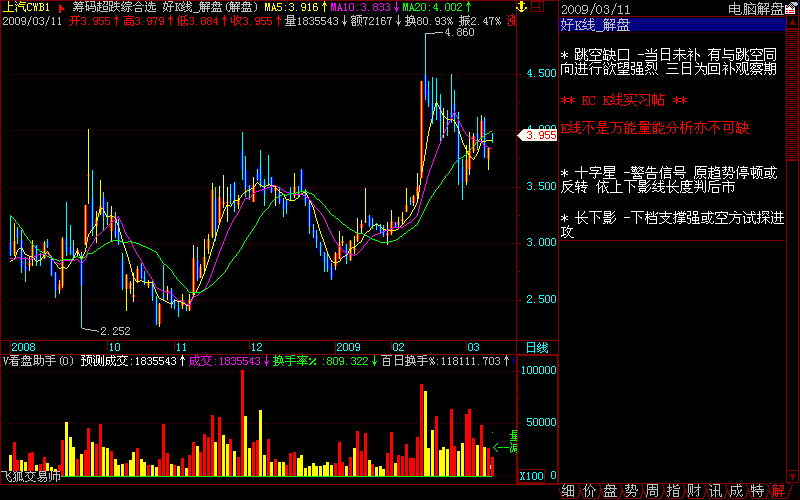
Task: Click the 2.252 low price label
Action: tap(115, 331)
